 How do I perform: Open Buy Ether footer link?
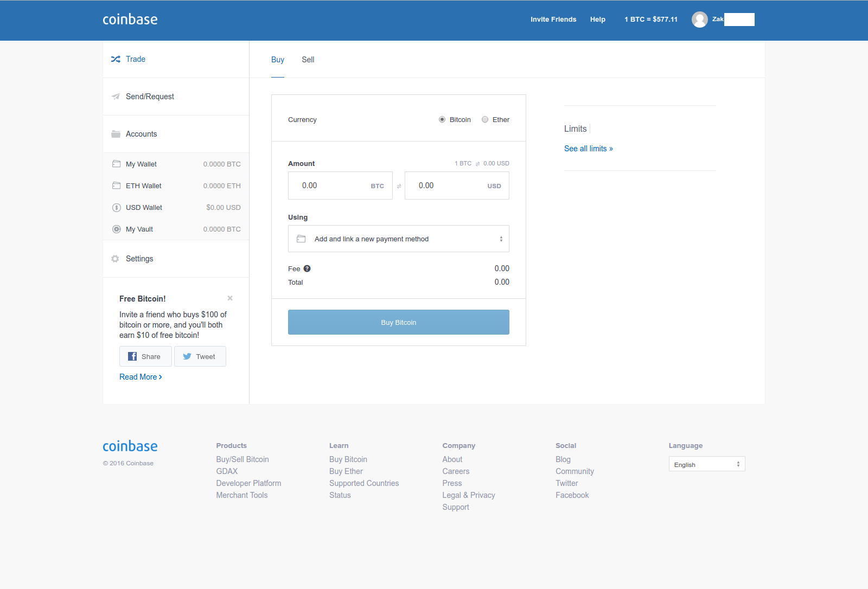tap(346, 471)
